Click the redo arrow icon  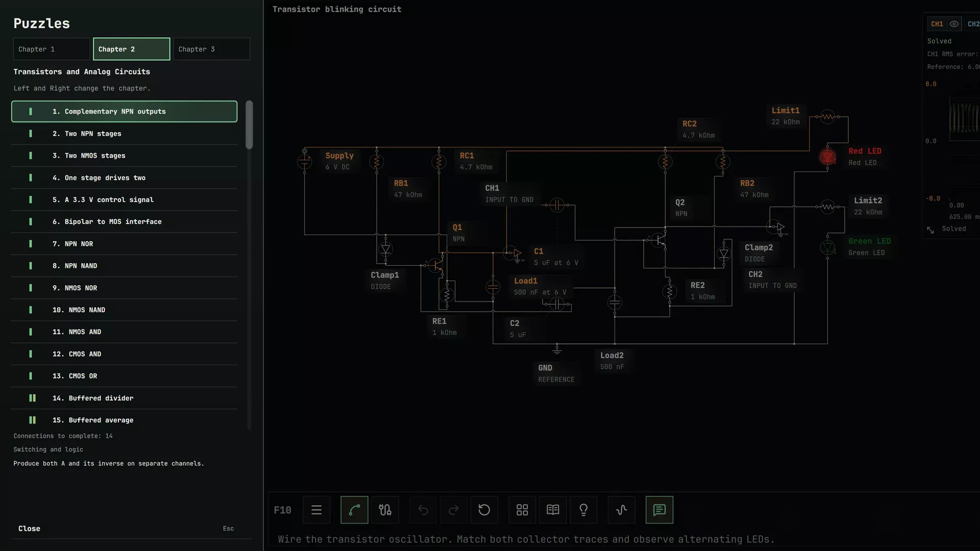[x=453, y=510]
